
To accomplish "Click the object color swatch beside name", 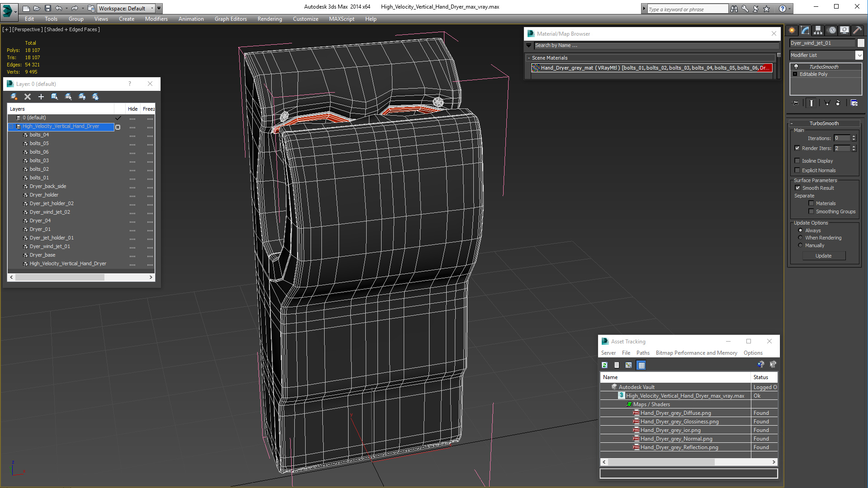I will click(x=861, y=43).
